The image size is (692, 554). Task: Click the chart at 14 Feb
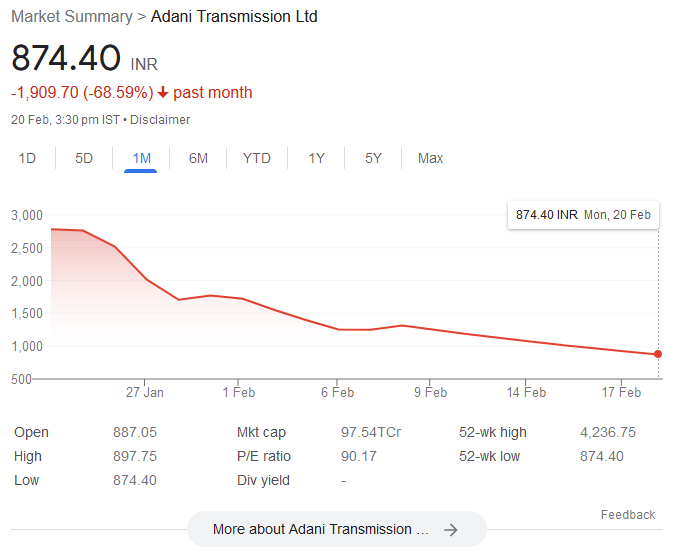coord(527,341)
